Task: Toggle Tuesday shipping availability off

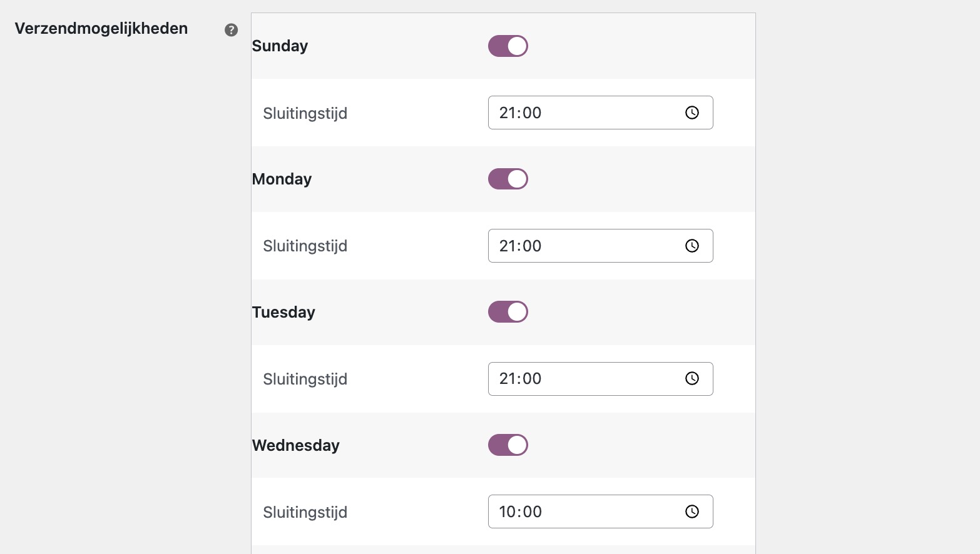Action: click(508, 311)
